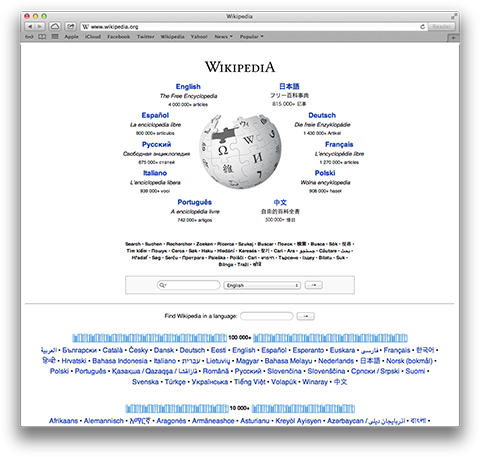Click Alemannisch in the 10 000+ list

pos(104,421)
